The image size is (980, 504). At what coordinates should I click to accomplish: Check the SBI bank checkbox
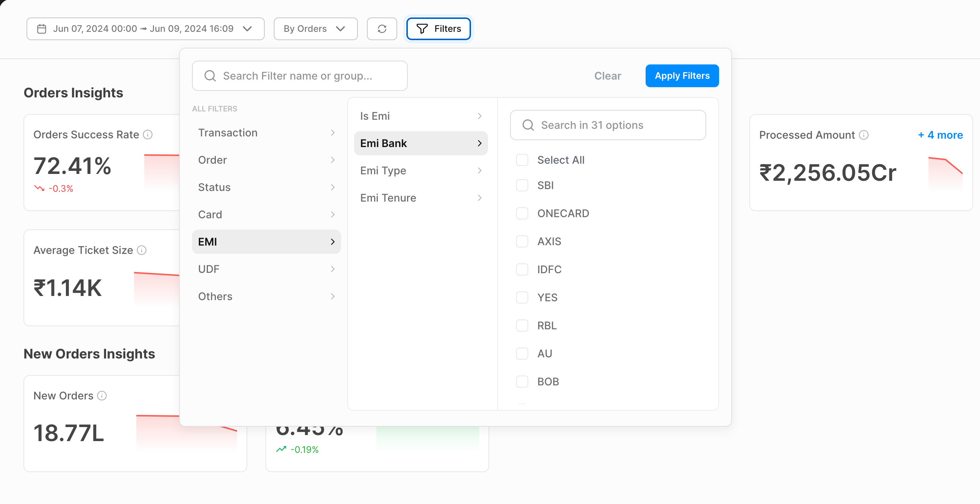pos(522,185)
